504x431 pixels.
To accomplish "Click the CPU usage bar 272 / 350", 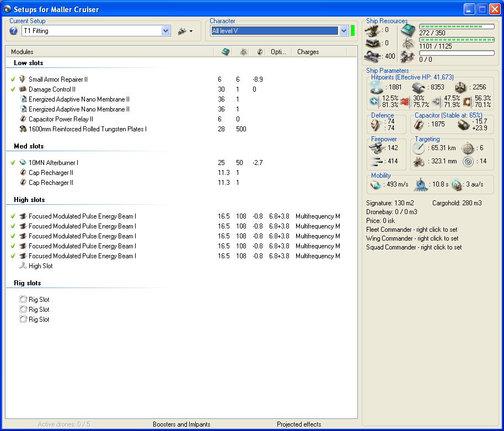I will click(x=457, y=26).
